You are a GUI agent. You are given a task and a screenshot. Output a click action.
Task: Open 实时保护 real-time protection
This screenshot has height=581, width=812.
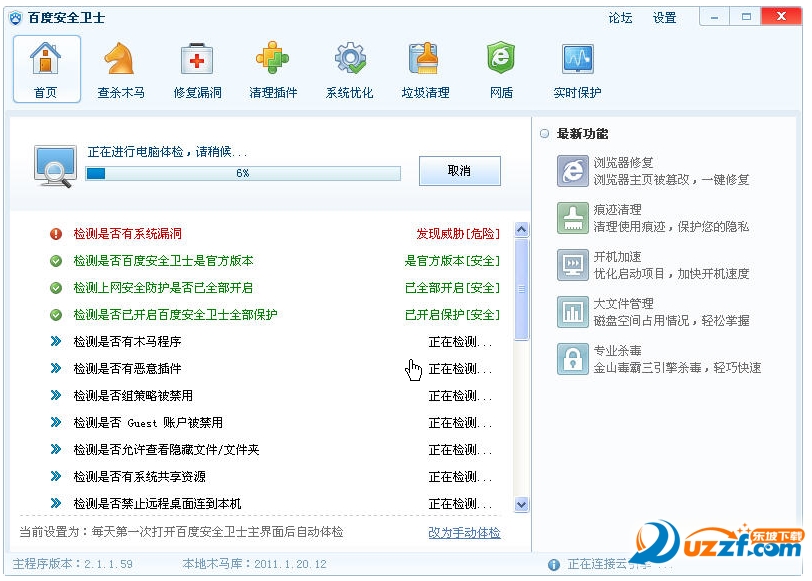pos(577,69)
